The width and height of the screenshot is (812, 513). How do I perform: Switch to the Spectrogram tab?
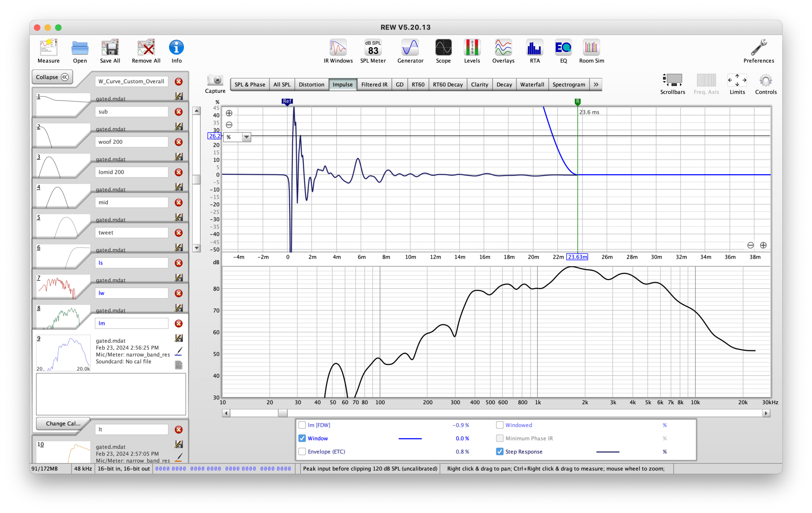569,85
